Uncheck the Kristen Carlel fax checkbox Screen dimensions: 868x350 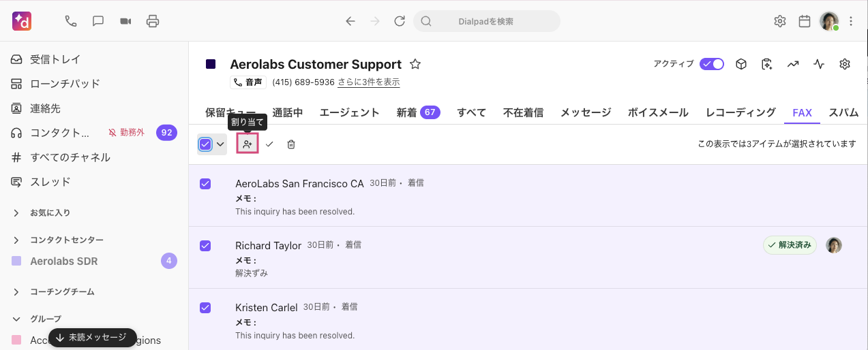(x=205, y=308)
